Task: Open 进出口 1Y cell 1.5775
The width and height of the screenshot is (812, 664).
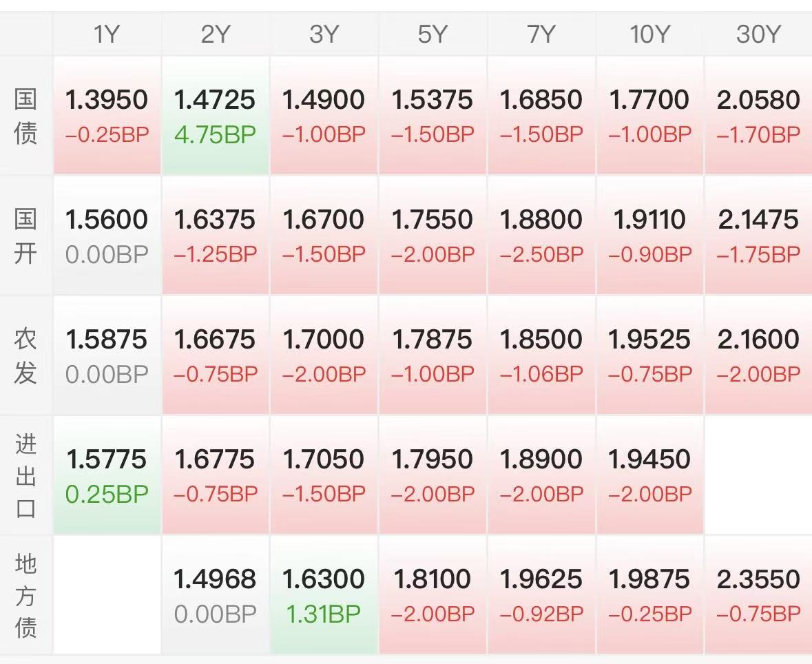Action: 107,475
